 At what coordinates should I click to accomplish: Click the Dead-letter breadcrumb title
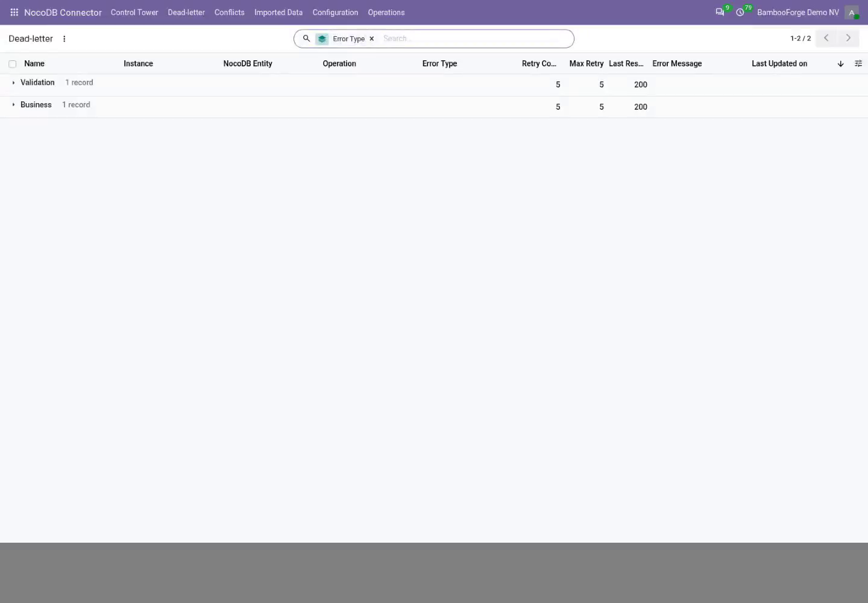[31, 39]
